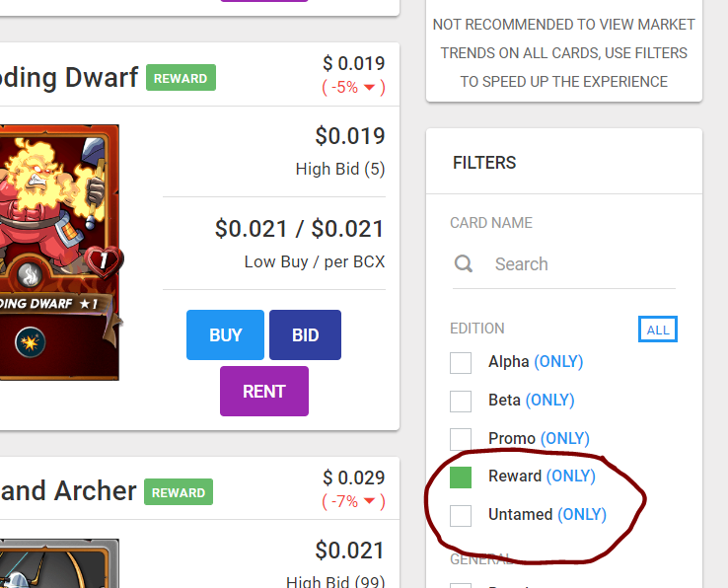Click the fire splinter icon on Dwarf card

[x=30, y=274]
